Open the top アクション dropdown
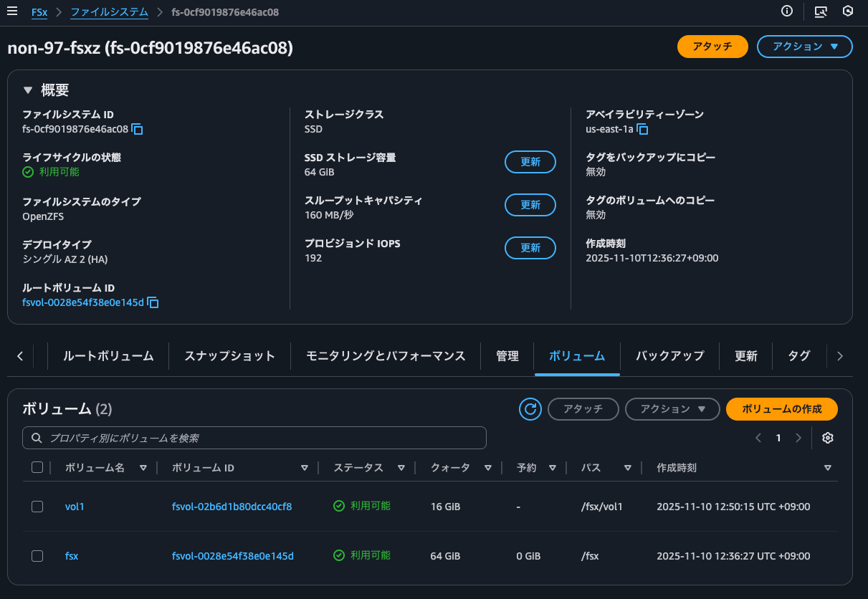Viewport: 868px width, 599px height. pos(804,47)
